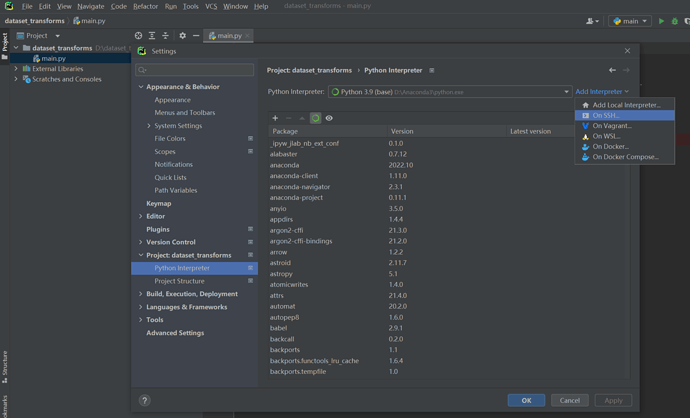Viewport: 690px width, 418px height.
Task: Click the back arrow in Settings
Action: point(612,70)
